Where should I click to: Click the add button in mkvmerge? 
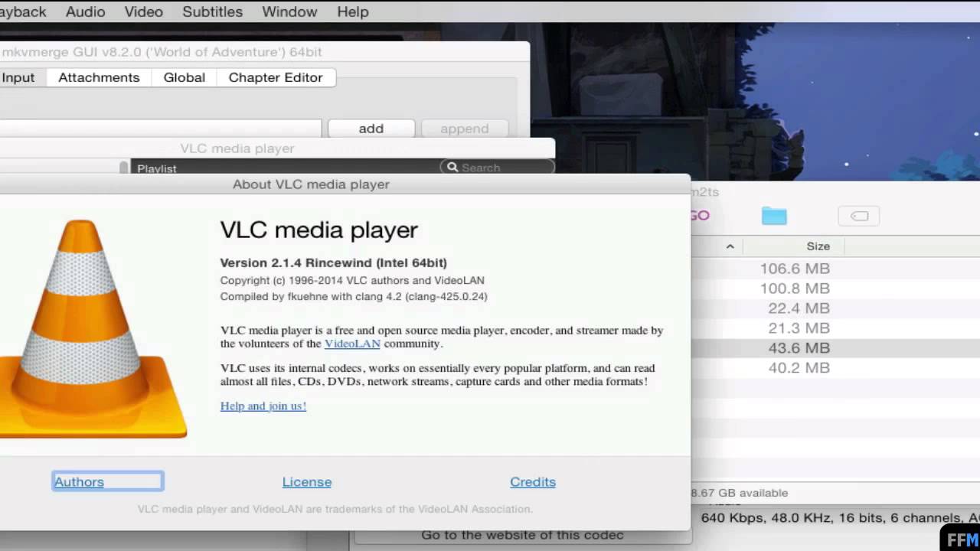pyautogui.click(x=371, y=129)
